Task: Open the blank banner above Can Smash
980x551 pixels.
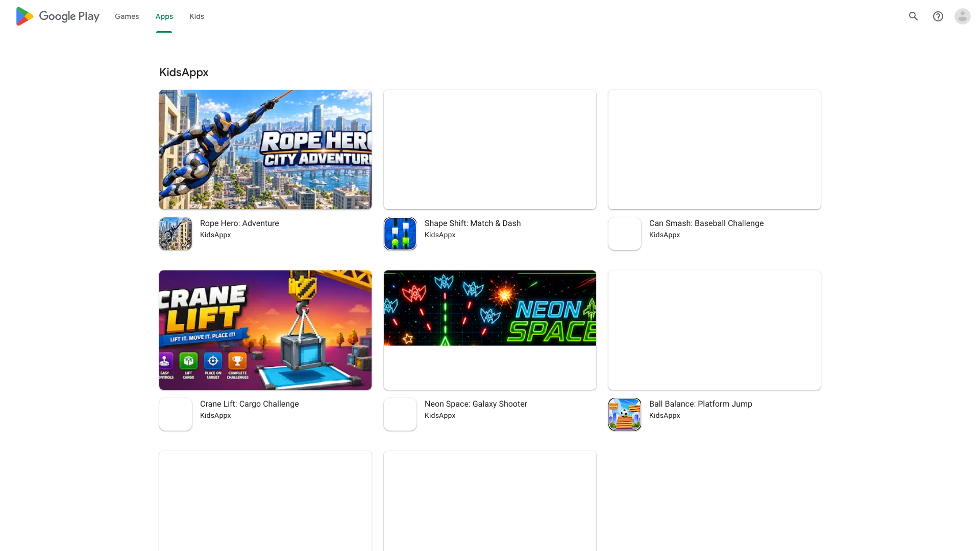Action: point(715,149)
